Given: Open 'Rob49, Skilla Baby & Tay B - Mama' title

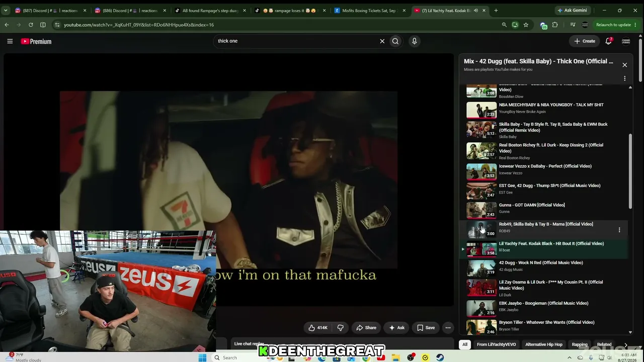Looking at the screenshot, I should (x=546, y=224).
